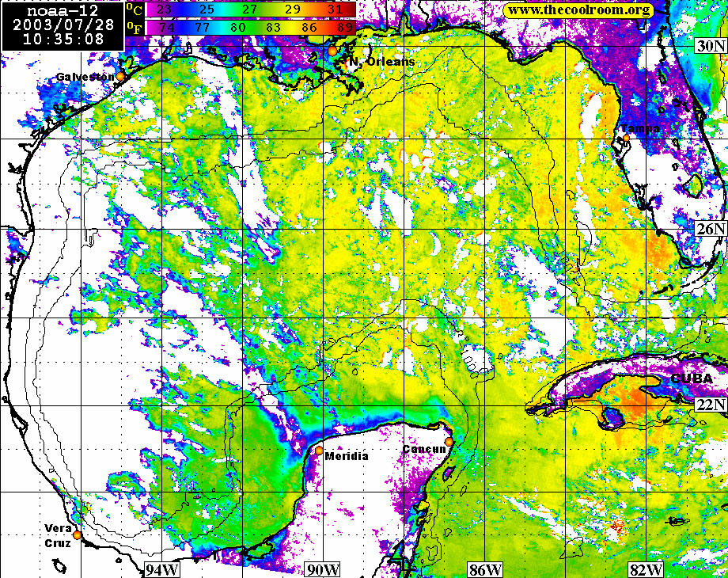Click the 86W longitude label

[x=485, y=570]
